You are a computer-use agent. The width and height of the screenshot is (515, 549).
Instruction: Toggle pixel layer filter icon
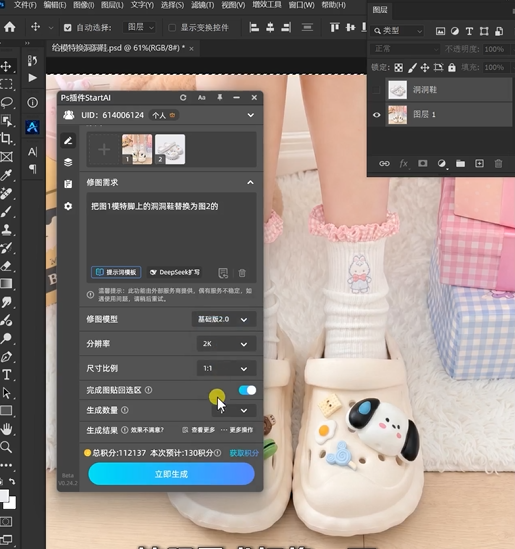click(x=440, y=31)
